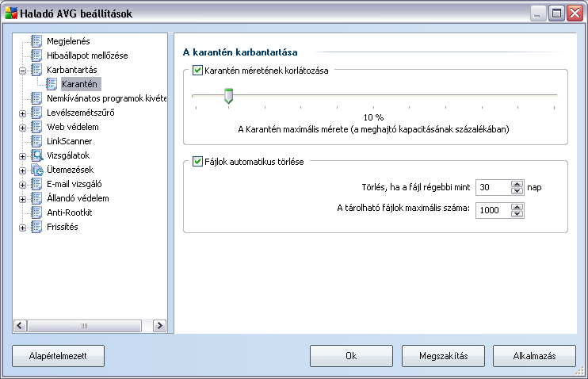Select Karbantartás tree item label
The image size is (588, 379).
point(72,70)
